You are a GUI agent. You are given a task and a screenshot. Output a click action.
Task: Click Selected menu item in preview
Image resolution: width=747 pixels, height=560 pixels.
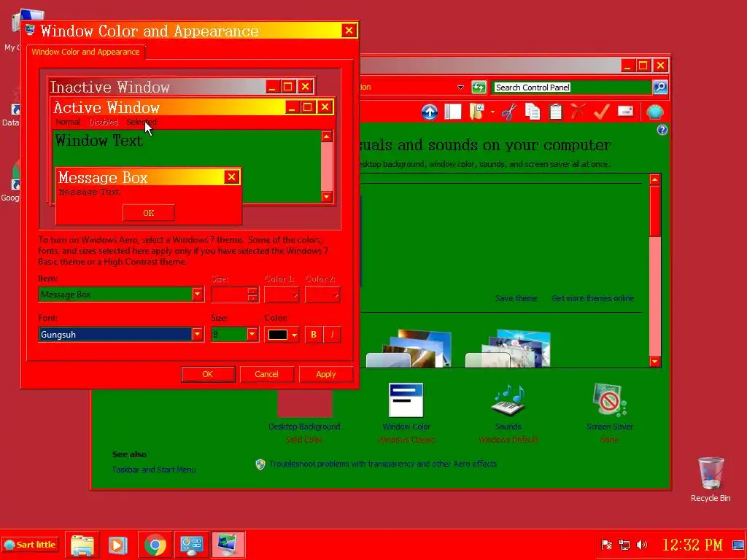(142, 122)
